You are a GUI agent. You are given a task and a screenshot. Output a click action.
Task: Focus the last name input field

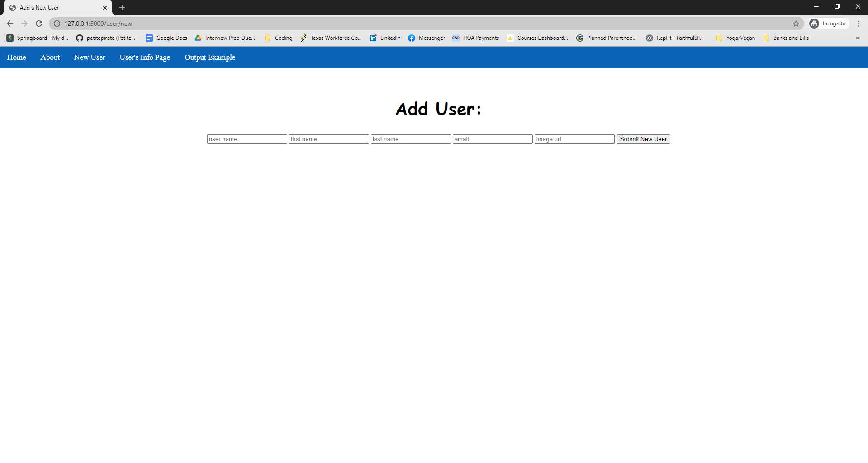[x=411, y=139]
